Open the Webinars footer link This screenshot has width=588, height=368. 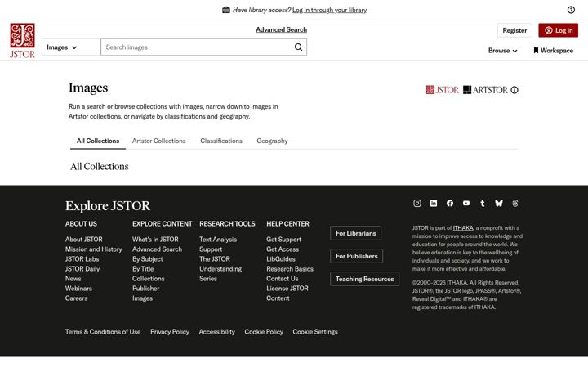pos(78,288)
